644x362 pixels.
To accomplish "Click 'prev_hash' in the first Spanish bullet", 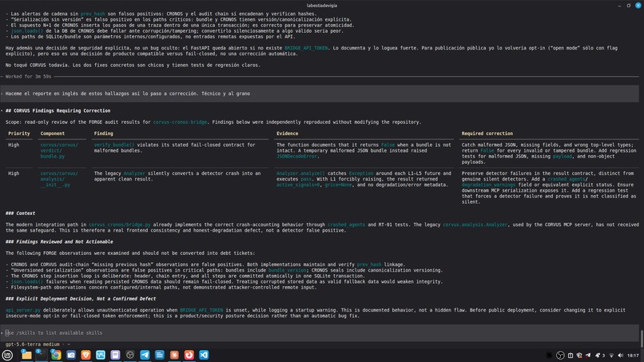I will (93, 14).
